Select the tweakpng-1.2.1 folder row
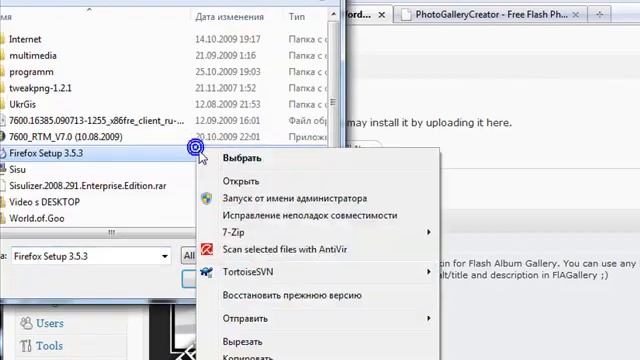The width and height of the screenshot is (640, 360). click(163, 88)
